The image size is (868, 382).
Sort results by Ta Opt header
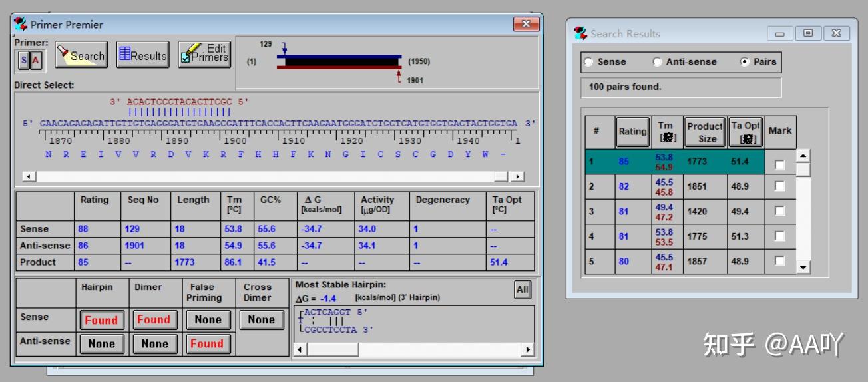click(x=746, y=132)
